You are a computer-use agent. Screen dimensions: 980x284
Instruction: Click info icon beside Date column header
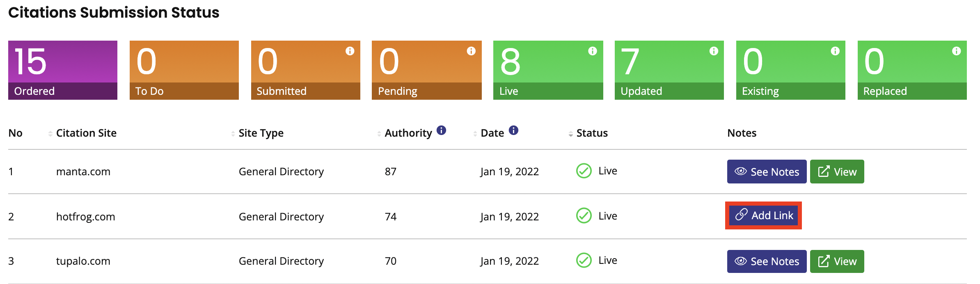(x=513, y=130)
